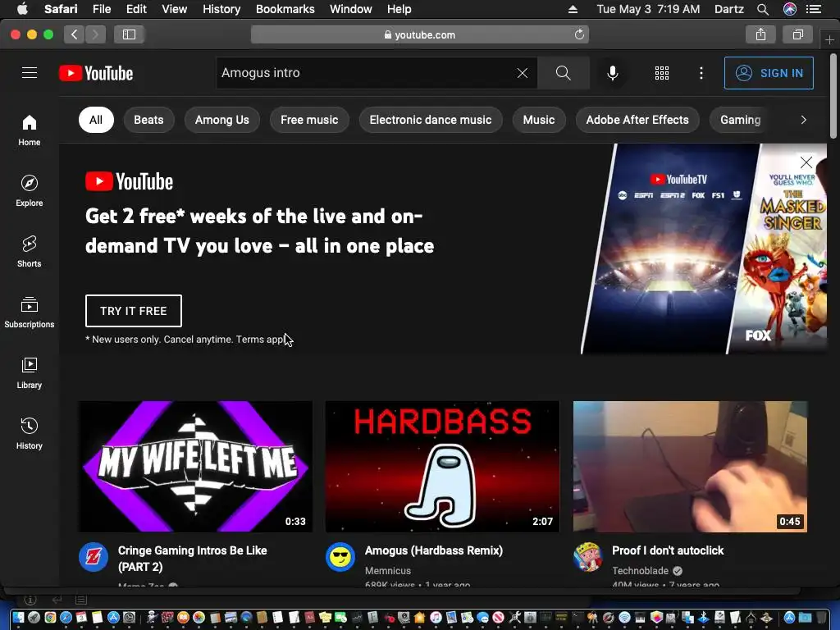The image size is (840, 630).
Task: Click the page vertical scrollbar
Action: 833,97
